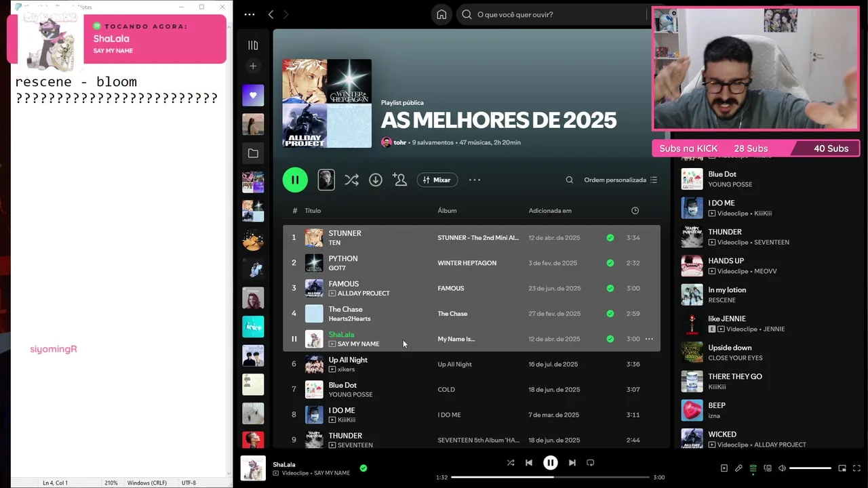Navigate back with the left chevron
Screen dimensions: 868x488
click(271, 14)
